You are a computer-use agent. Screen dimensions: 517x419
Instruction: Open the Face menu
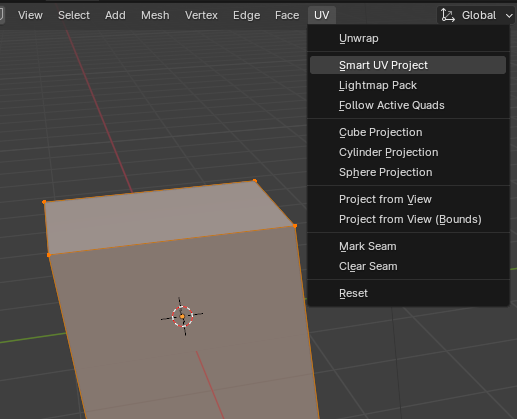[287, 15]
